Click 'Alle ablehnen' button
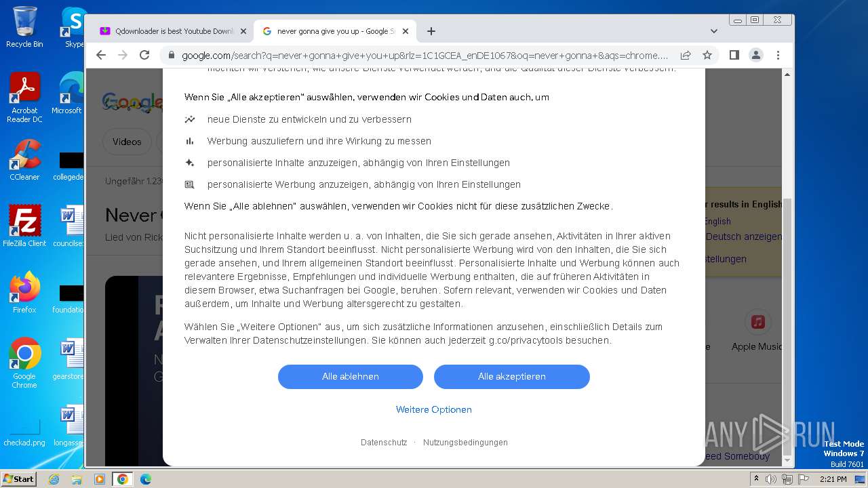The image size is (868, 488). point(351,377)
